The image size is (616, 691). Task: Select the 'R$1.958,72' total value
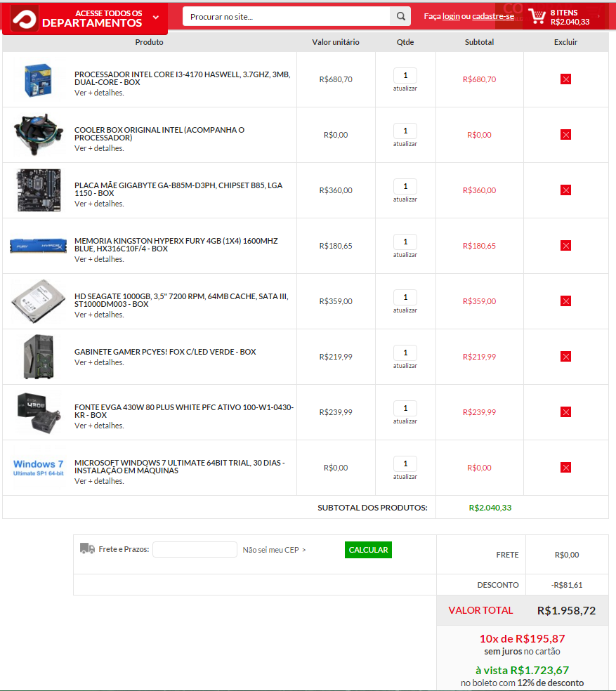point(566,611)
